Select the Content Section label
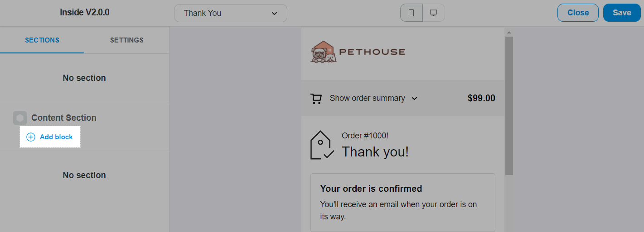 point(64,118)
